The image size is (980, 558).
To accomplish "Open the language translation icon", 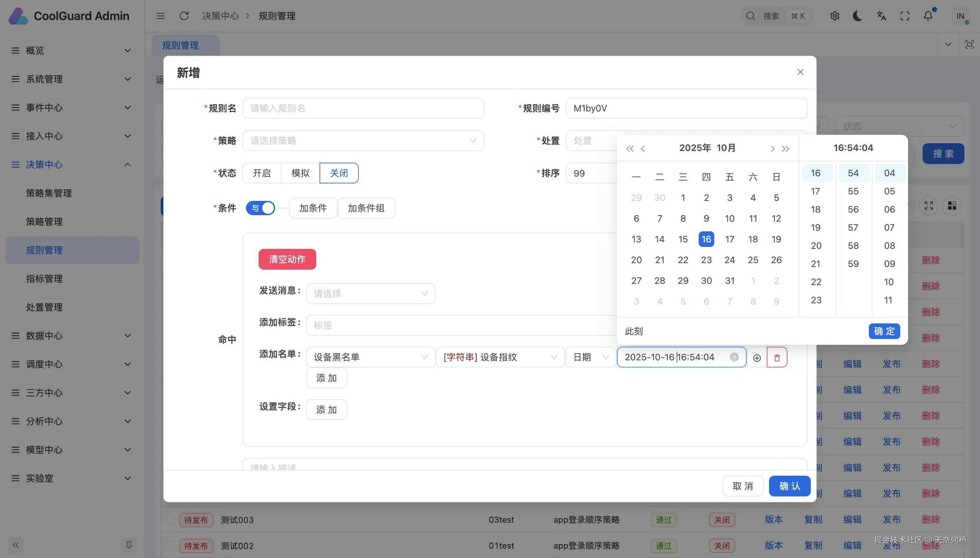I will pyautogui.click(x=881, y=16).
